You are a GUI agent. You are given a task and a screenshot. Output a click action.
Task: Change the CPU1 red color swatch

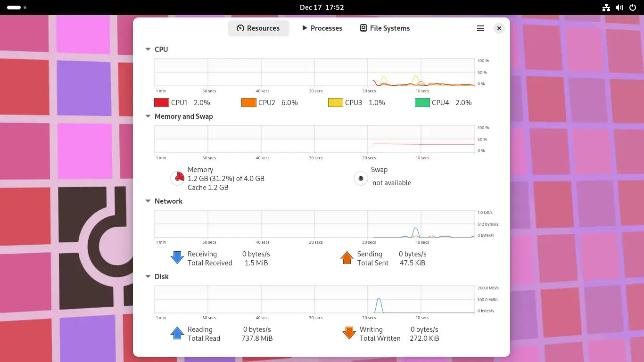pyautogui.click(x=162, y=103)
